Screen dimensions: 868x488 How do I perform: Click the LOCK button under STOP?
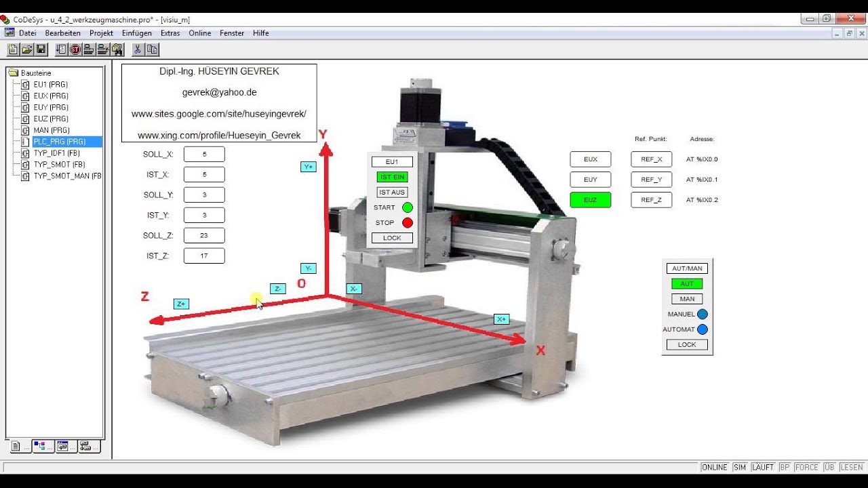pos(392,238)
